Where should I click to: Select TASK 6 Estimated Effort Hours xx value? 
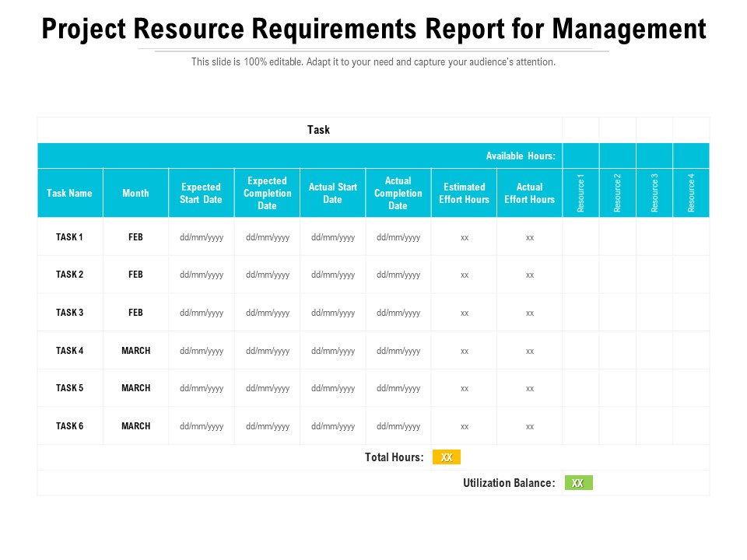(x=465, y=427)
